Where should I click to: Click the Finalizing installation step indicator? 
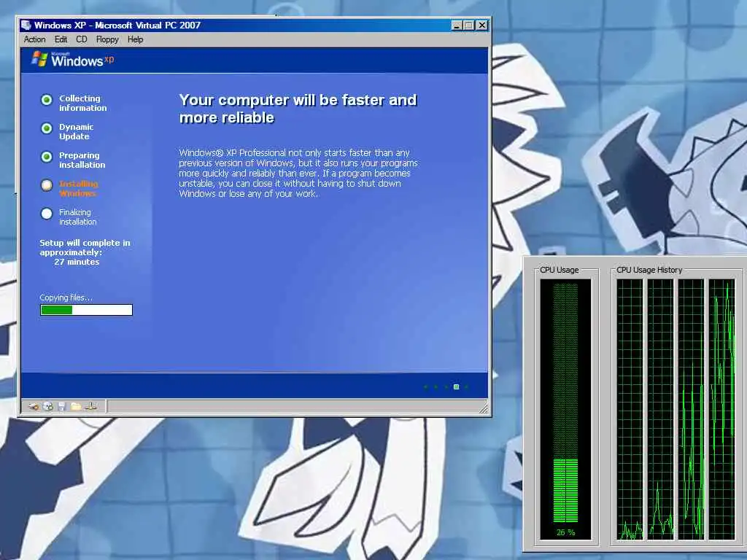(x=47, y=214)
